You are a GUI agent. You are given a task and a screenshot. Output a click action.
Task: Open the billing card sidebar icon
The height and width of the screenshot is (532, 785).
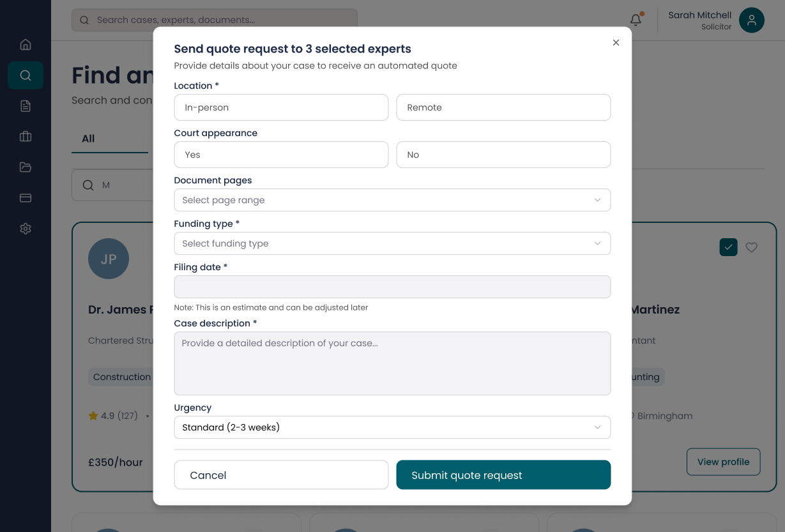click(x=26, y=198)
